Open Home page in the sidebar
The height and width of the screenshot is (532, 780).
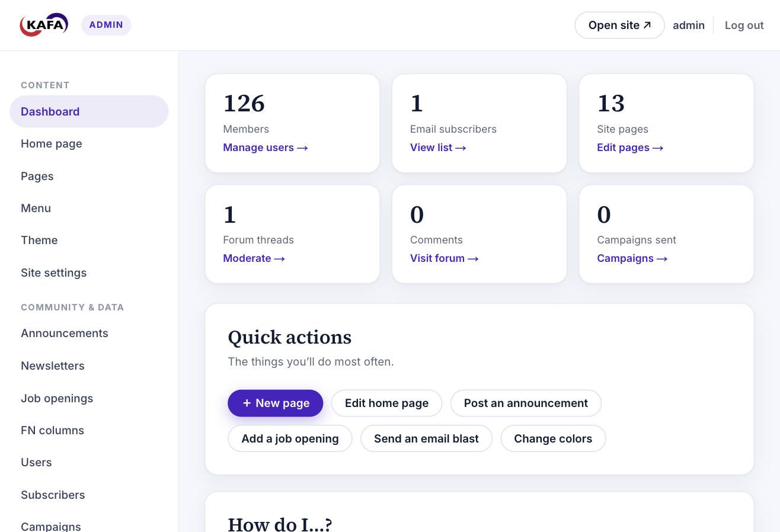click(89, 143)
